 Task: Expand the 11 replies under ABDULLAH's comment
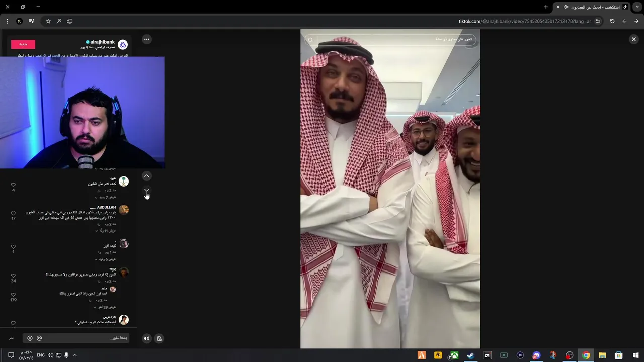(105, 231)
